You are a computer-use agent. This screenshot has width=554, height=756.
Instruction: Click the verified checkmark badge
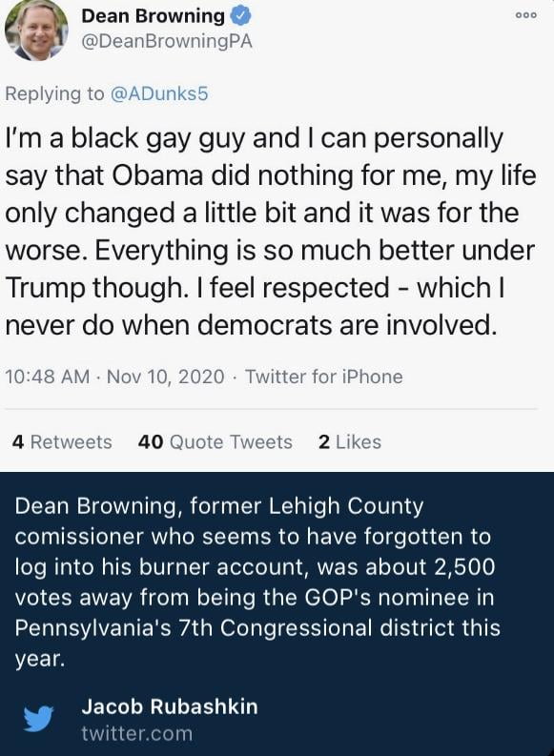(x=240, y=15)
